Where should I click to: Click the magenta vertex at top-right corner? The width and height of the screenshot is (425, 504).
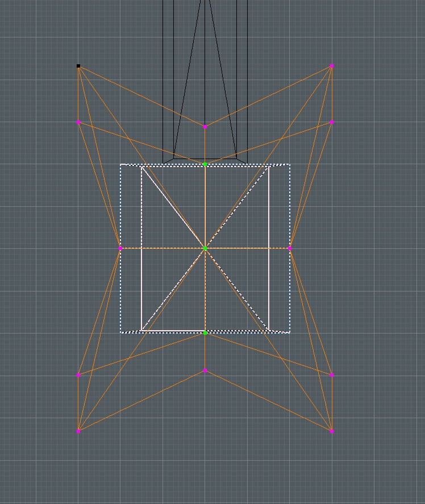coord(332,66)
